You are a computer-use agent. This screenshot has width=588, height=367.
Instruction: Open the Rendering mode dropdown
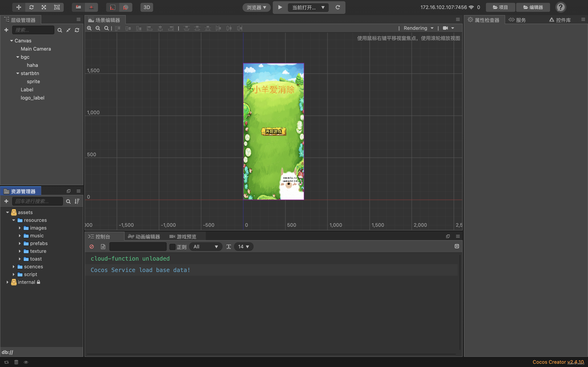(x=418, y=28)
